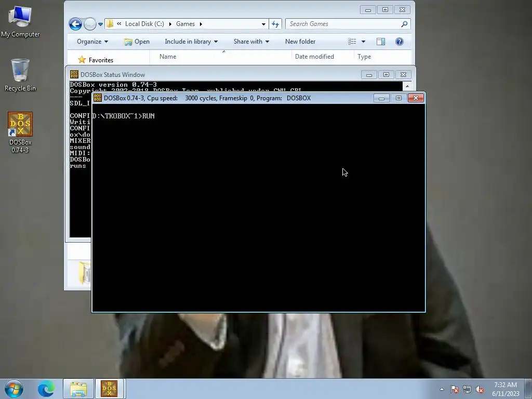Click DOSBox Status Window title icon
Screen dimensions: 532x399
(74, 74)
